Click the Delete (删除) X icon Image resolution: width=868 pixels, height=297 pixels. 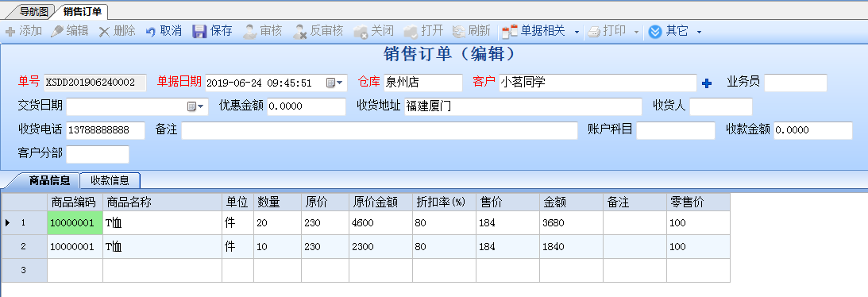tap(104, 32)
